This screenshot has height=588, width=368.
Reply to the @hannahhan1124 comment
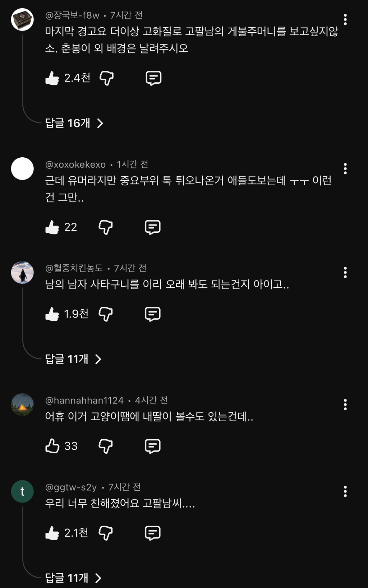[x=153, y=446]
